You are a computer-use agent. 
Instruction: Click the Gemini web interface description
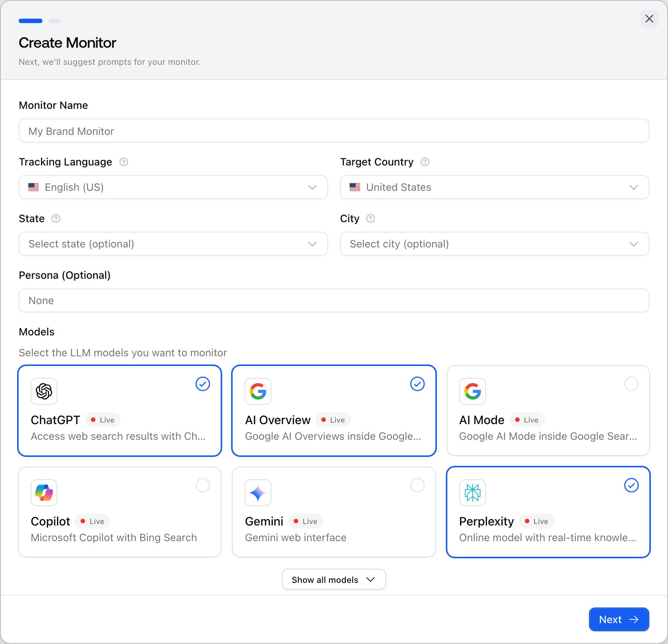tap(296, 537)
